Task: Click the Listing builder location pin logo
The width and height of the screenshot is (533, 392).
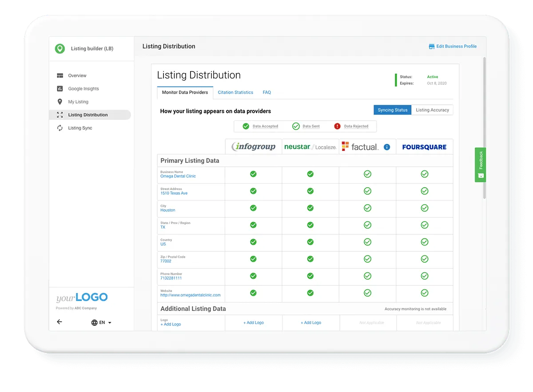Action: 60,48
